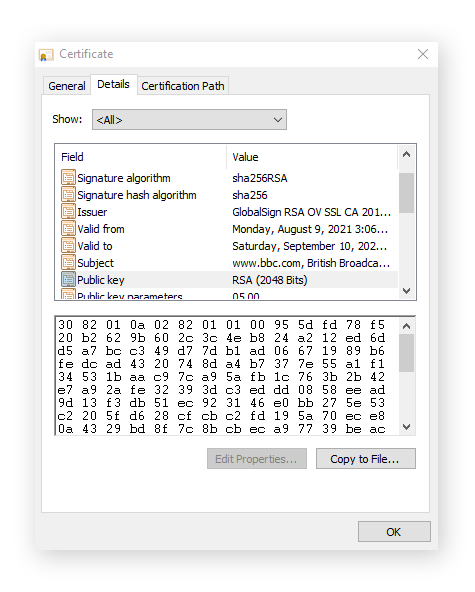The height and width of the screenshot is (592, 475).
Task: Select the Signature hash algorithm row label
Action: (137, 195)
